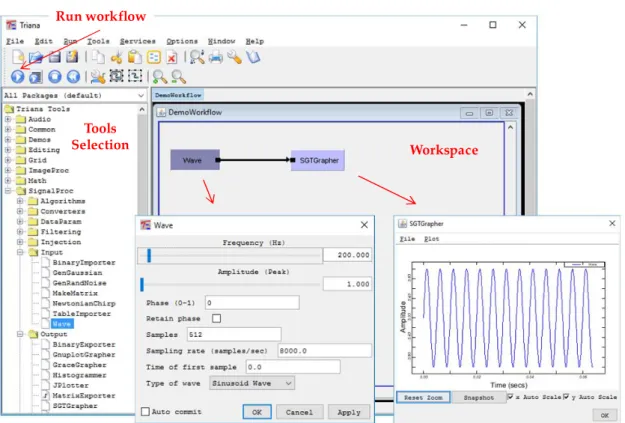Click the Copy documents icon
Image resolution: width=625 pixels, height=423 pixels.
[x=98, y=57]
